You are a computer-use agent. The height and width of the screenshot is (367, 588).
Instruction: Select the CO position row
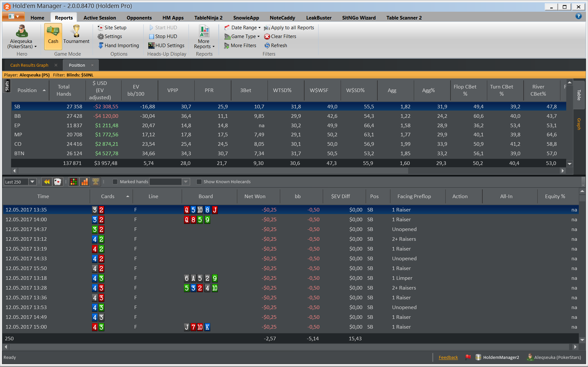(x=289, y=144)
